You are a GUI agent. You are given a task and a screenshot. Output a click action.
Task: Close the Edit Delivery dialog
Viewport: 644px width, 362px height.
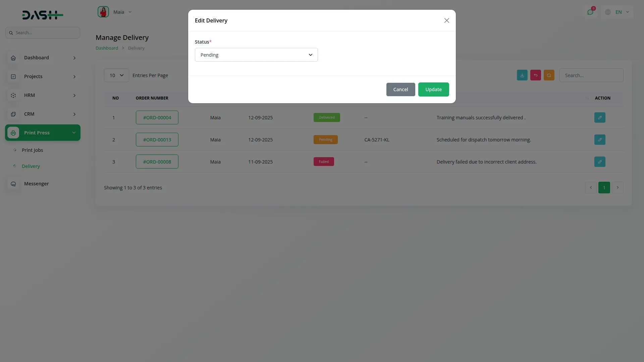(x=446, y=20)
